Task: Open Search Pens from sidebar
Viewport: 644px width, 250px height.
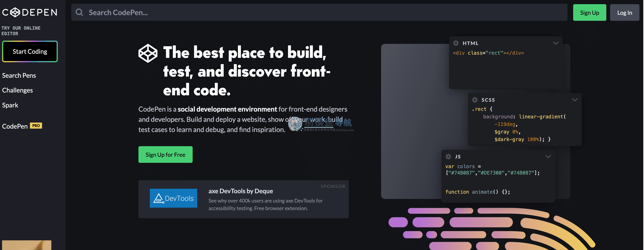Action: [19, 75]
